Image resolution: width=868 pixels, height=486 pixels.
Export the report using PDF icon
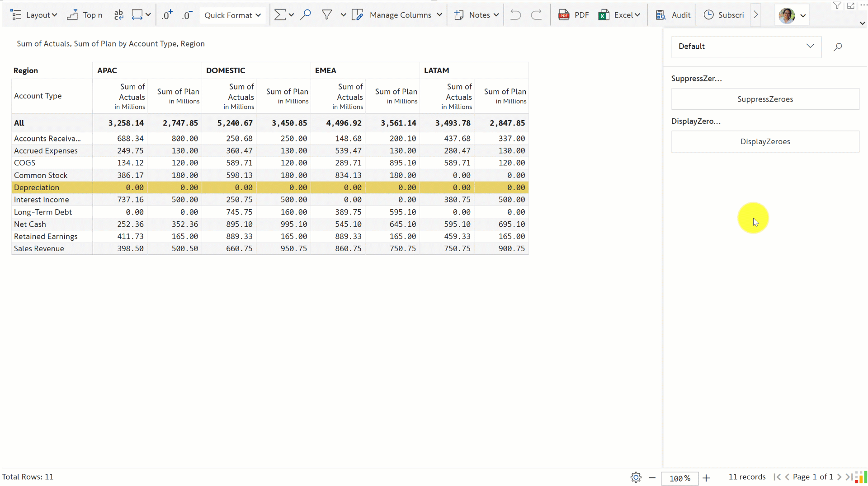point(573,15)
